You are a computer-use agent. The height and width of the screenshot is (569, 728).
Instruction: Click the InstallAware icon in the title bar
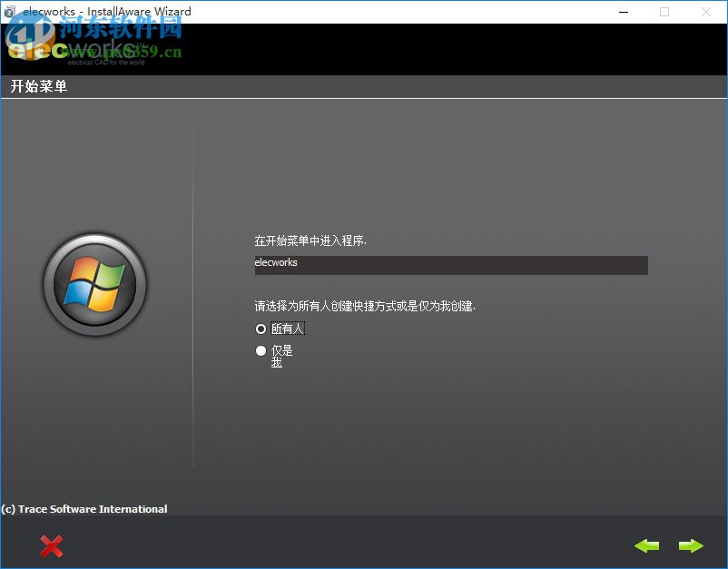[x=11, y=11]
